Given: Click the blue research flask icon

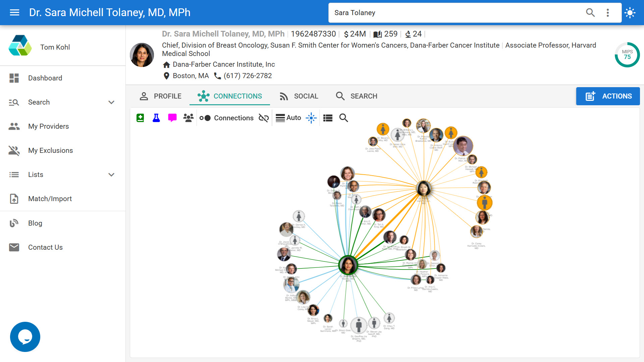Looking at the screenshot, I should (156, 118).
